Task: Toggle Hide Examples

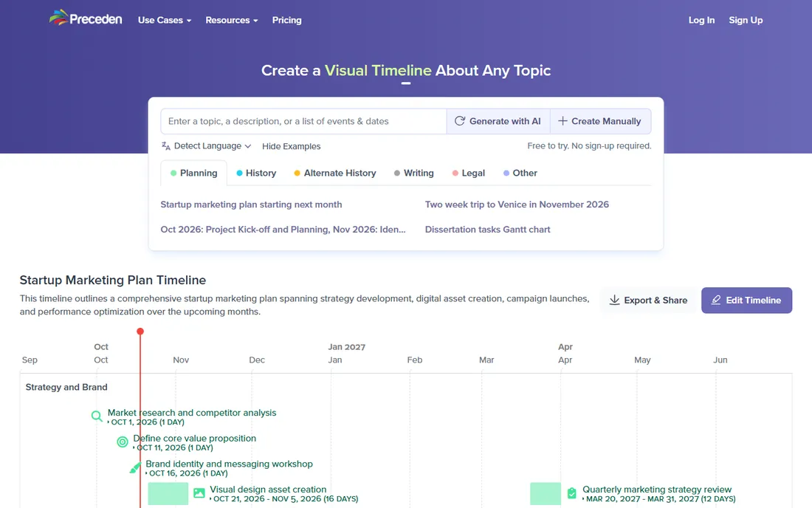Action: coord(291,146)
